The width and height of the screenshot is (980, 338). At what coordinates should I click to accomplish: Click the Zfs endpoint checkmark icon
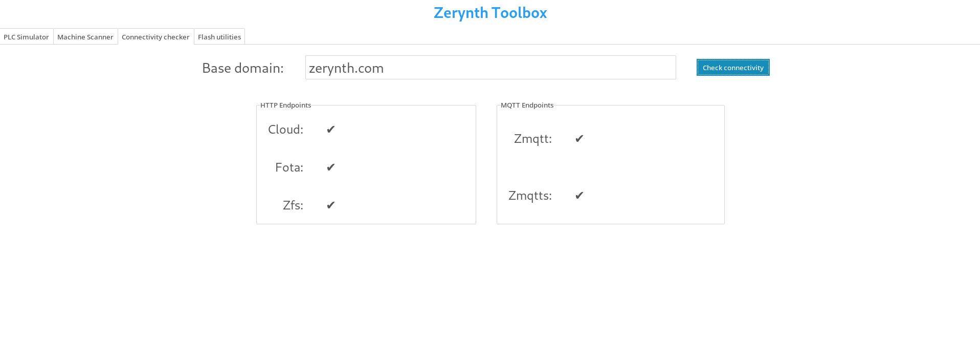coord(331,205)
